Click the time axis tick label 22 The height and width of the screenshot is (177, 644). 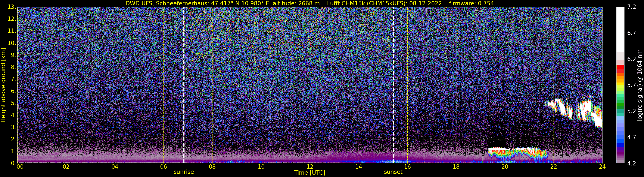(554, 167)
